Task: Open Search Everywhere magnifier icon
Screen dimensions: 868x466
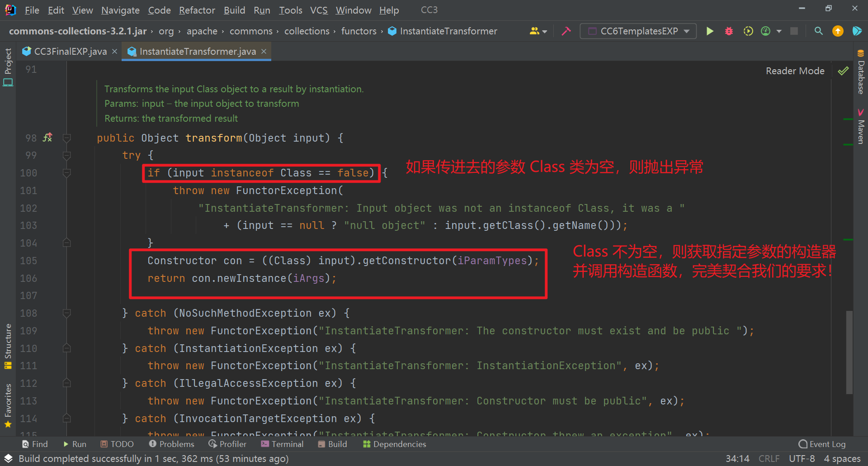Action: (x=818, y=31)
